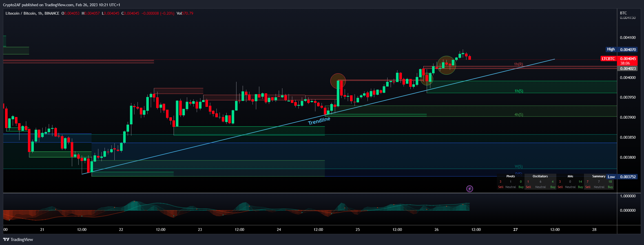Screen dimensions: 644x245
Task: Click date 22 on the time axis
Action: click(121, 229)
